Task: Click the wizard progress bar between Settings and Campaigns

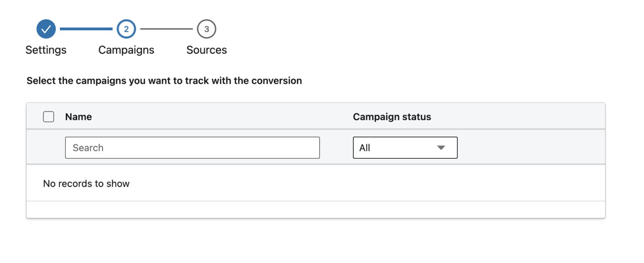Action: (85, 29)
